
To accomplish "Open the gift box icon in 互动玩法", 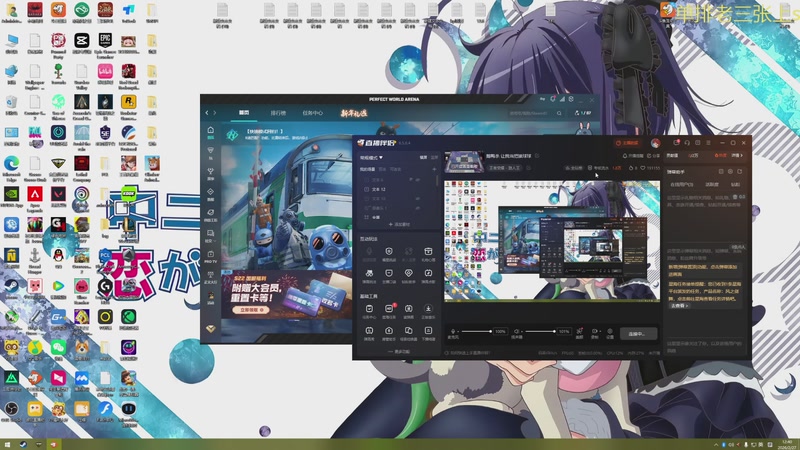I will click(x=428, y=252).
